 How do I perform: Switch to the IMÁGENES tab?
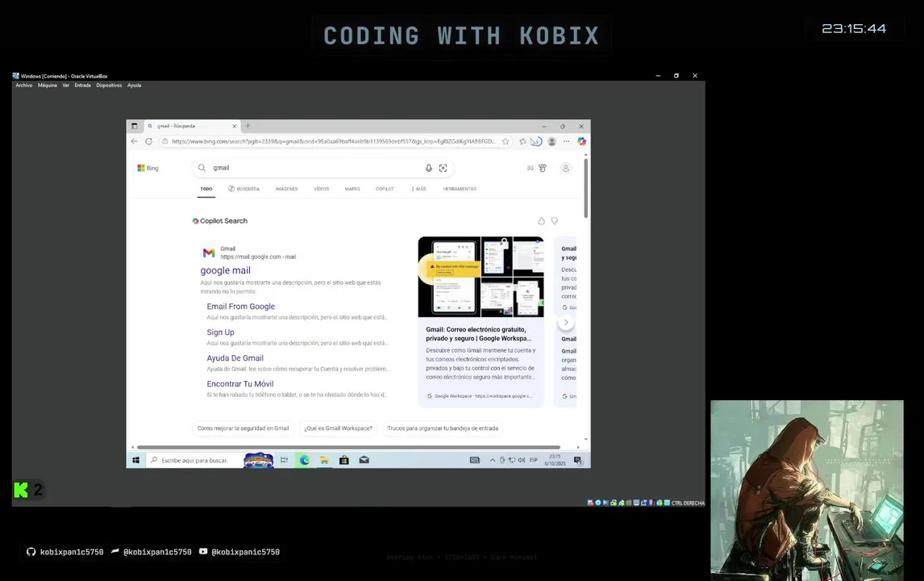[x=286, y=189]
